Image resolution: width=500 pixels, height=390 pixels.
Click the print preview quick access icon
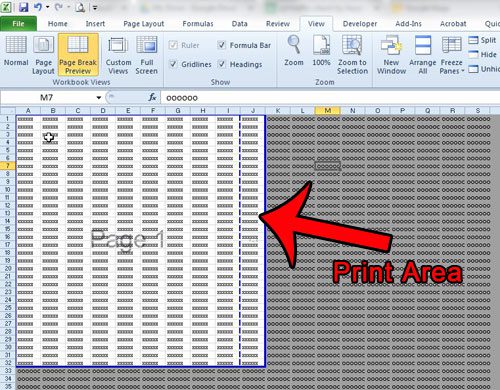(80, 7)
